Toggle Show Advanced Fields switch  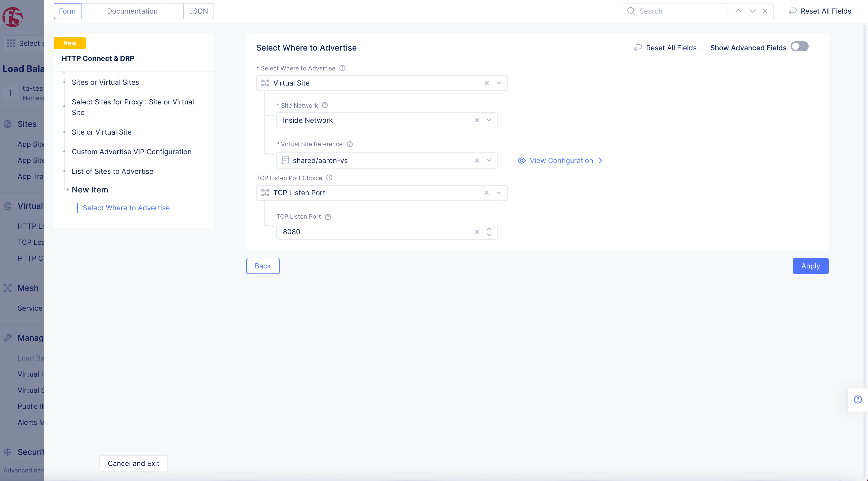(x=800, y=47)
